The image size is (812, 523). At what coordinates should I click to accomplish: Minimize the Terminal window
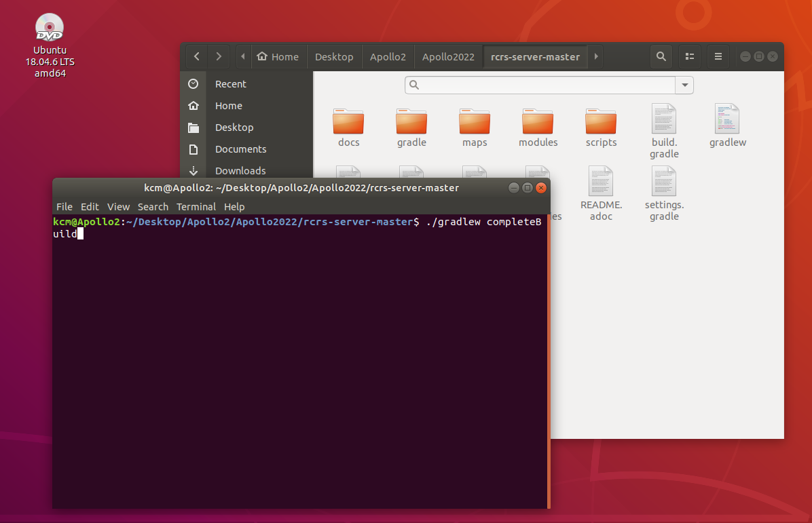pyautogui.click(x=514, y=188)
